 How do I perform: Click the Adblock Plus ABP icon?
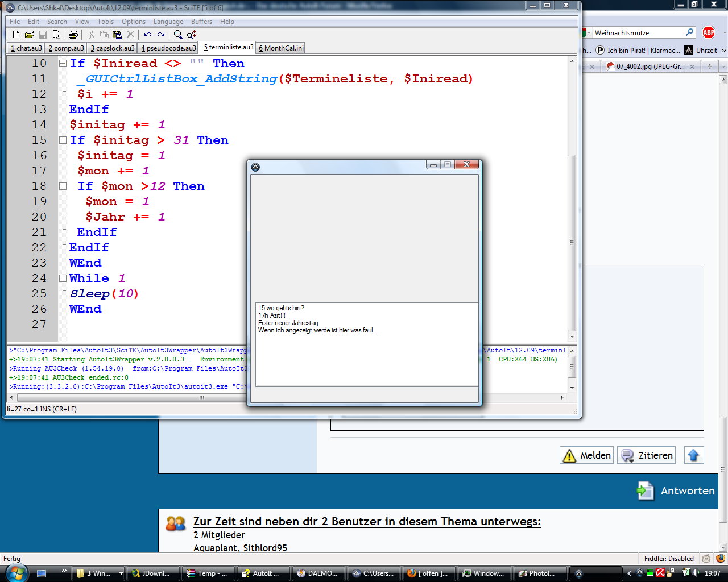coord(709,32)
